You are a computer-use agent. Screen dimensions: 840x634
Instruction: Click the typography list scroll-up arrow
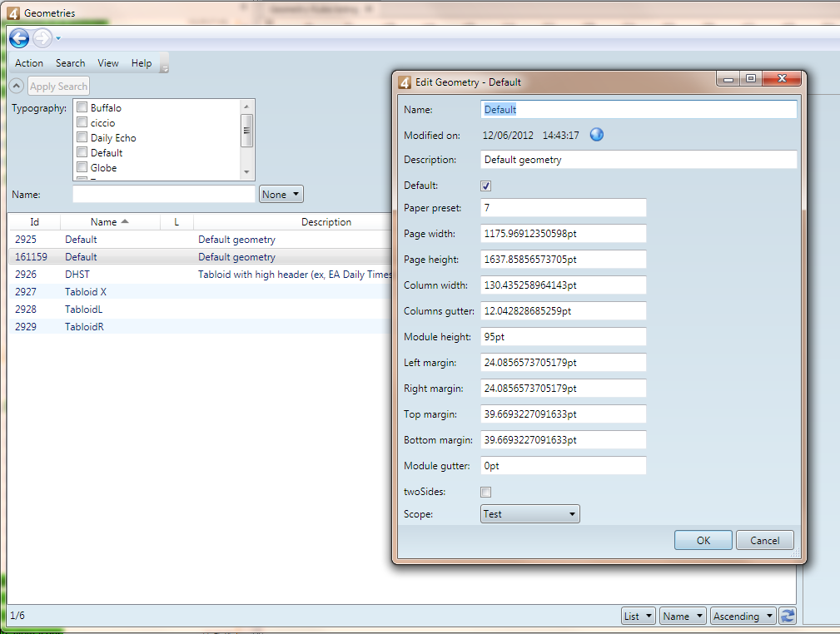[246, 106]
